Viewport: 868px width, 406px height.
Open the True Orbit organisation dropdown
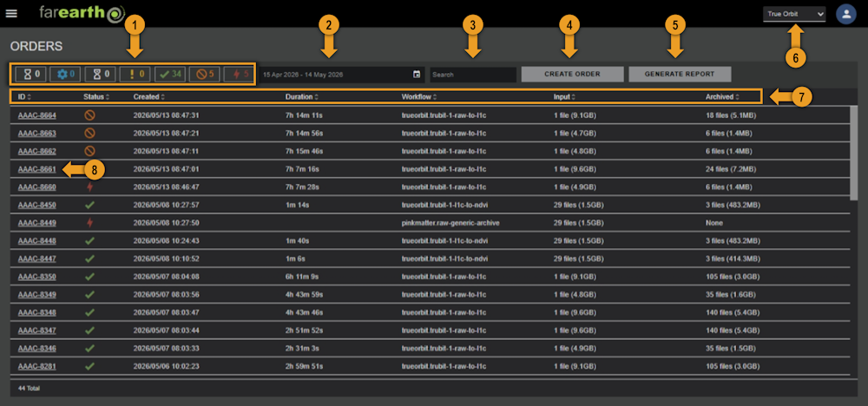pyautogui.click(x=794, y=14)
